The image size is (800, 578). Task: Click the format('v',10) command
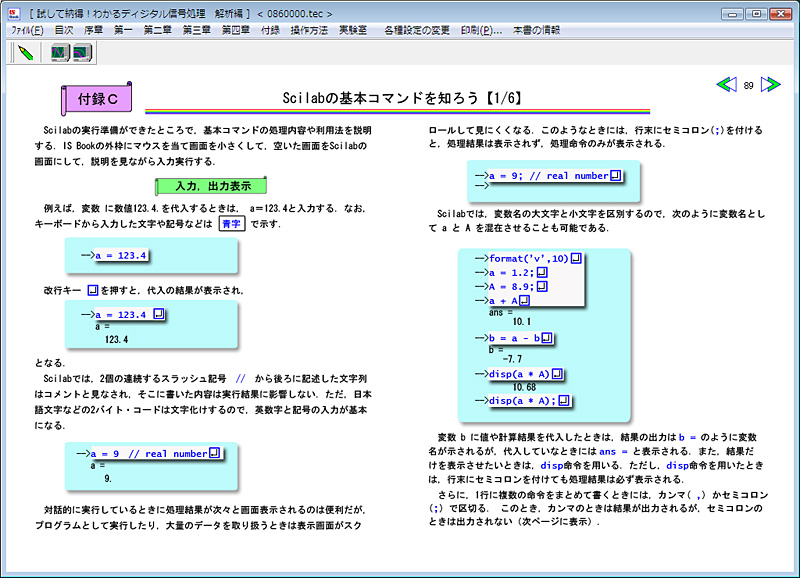[x=529, y=258]
